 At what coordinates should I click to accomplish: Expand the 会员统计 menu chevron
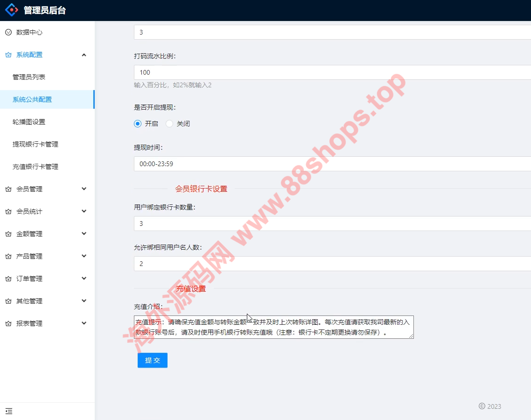(x=84, y=211)
